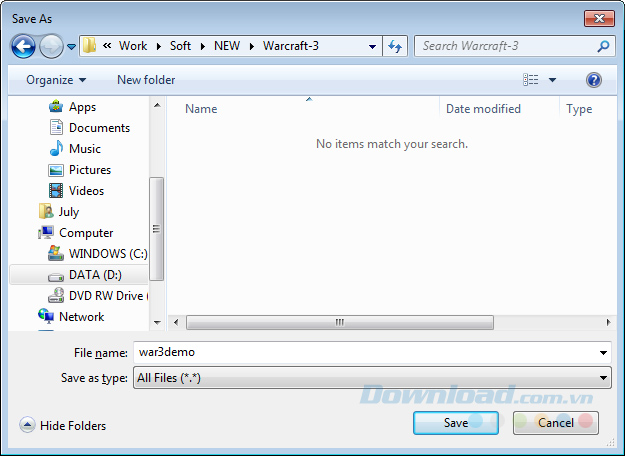This screenshot has height=456, width=625.
Task: Click the WINDOWS (C:) drive icon
Action: pos(56,254)
